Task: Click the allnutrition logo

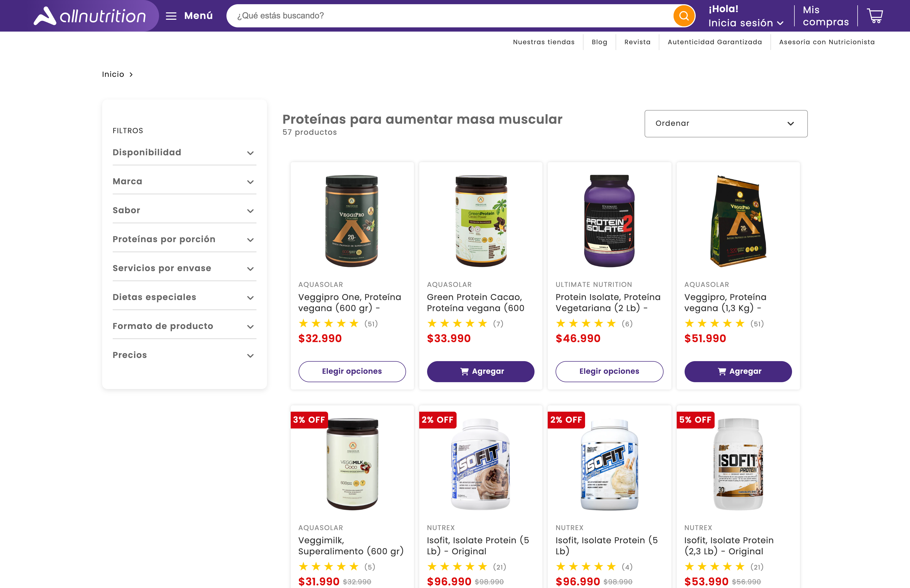Action: coord(90,16)
